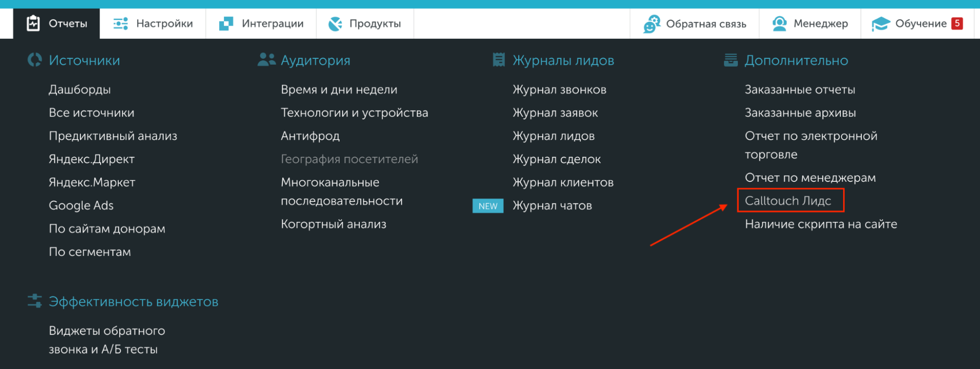Open Журнал заявок
Image resolution: width=980 pixels, height=369 pixels.
555,113
